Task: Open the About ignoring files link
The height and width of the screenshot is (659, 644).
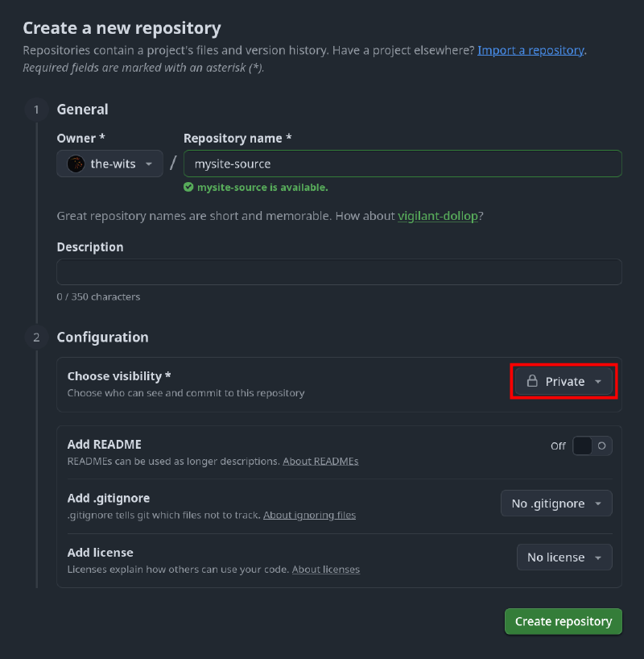Action: pos(309,515)
